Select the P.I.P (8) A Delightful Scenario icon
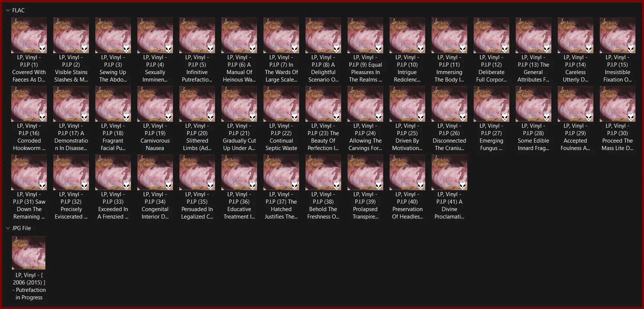The image size is (644, 309). coord(323,35)
